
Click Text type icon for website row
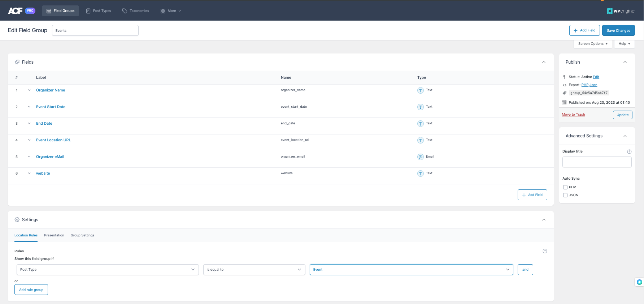coord(421,174)
